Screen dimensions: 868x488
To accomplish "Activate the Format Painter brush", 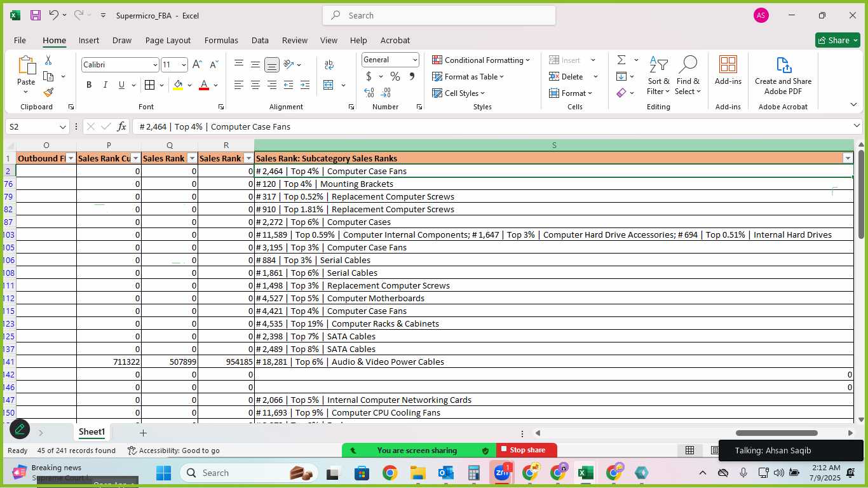I will coord(48,92).
